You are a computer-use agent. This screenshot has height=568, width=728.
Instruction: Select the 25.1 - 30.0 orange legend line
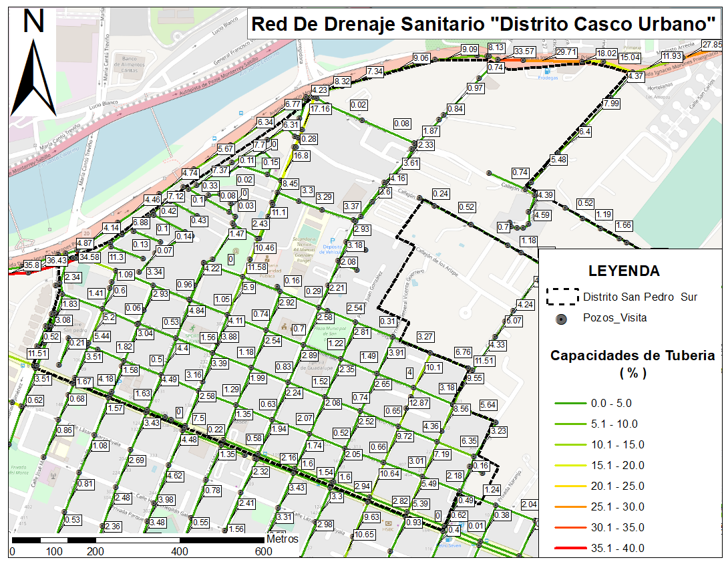pyautogui.click(x=570, y=507)
